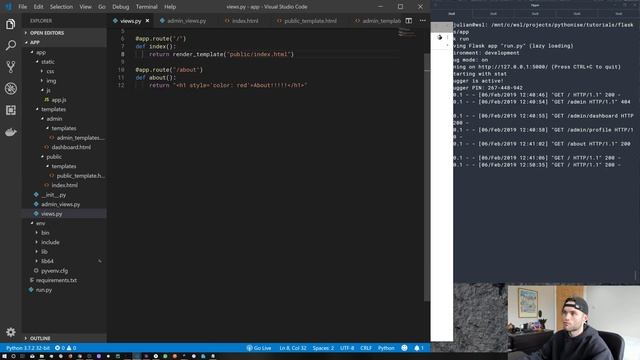Switch to the admin_template tab
Screen dimensions: 640x360
pyautogui.click(x=378, y=20)
